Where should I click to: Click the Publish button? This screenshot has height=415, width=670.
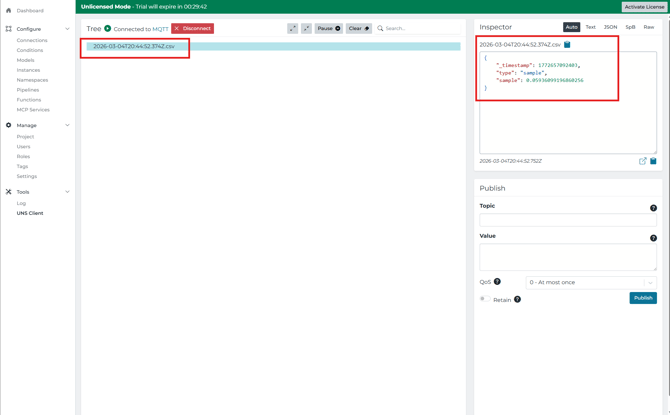pyautogui.click(x=643, y=298)
